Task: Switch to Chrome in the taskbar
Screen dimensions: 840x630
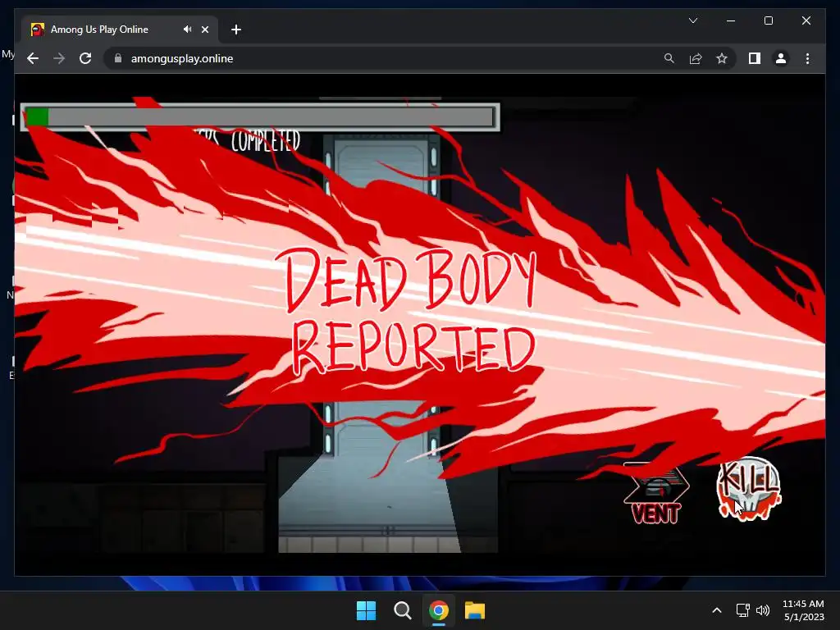Action: [438, 610]
